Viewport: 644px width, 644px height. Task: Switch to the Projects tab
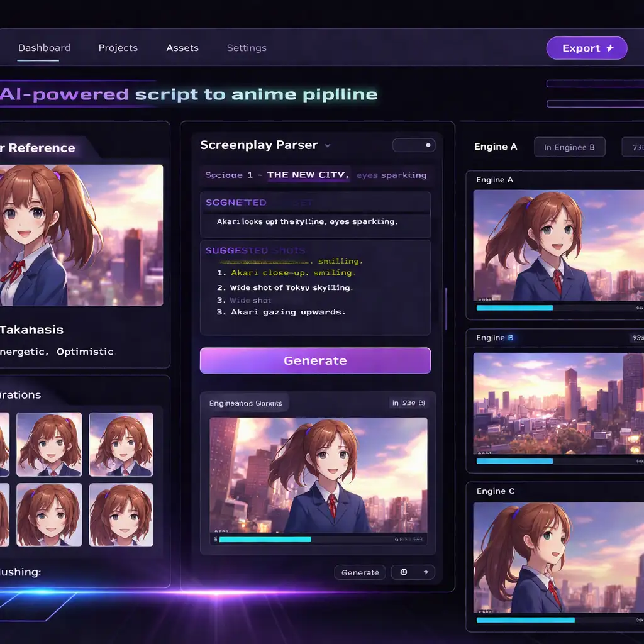pos(118,48)
